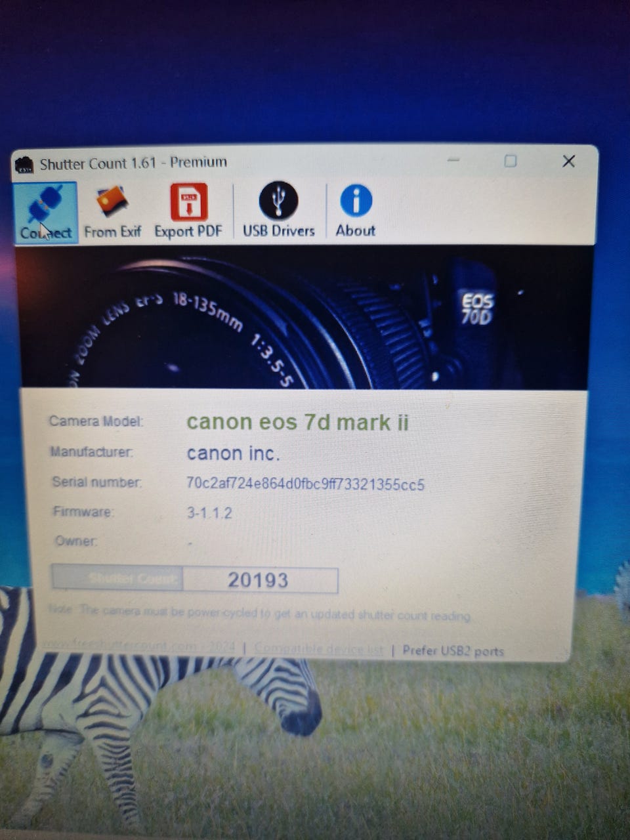This screenshot has height=840, width=630.
Task: Click the Shutter Count app icon in the title bar
Action: [x=25, y=165]
